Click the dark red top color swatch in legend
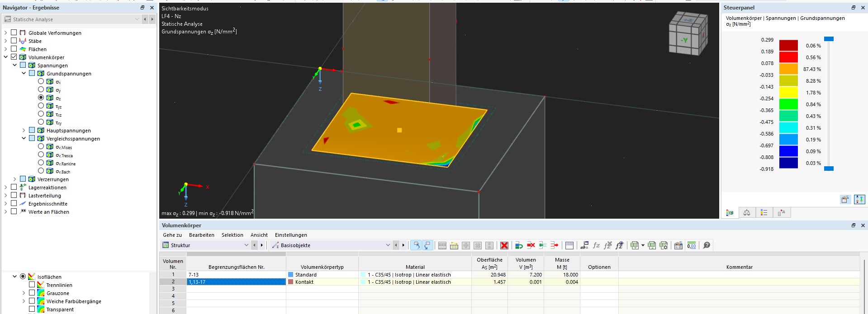 pos(788,46)
